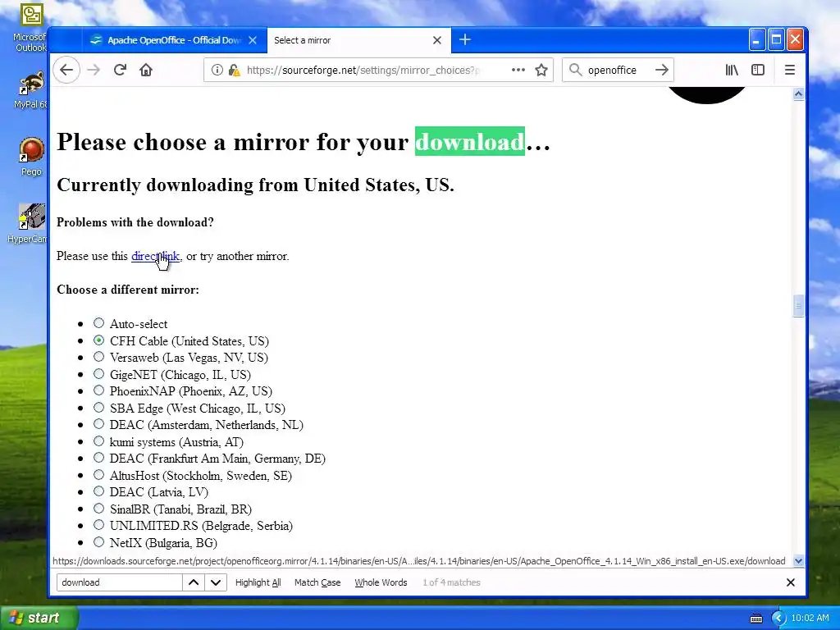Open the hamburger application menu
This screenshot has width=840, height=630.
pyautogui.click(x=790, y=70)
